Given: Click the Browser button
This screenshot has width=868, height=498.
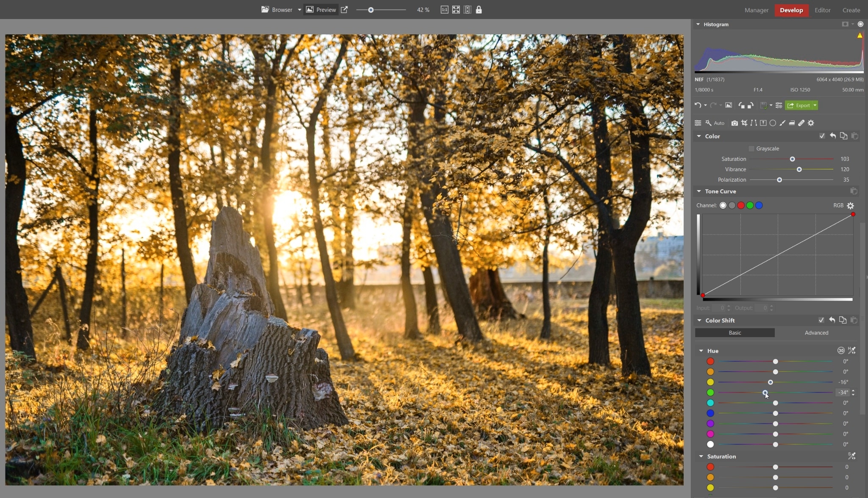Looking at the screenshot, I should click(x=277, y=10).
